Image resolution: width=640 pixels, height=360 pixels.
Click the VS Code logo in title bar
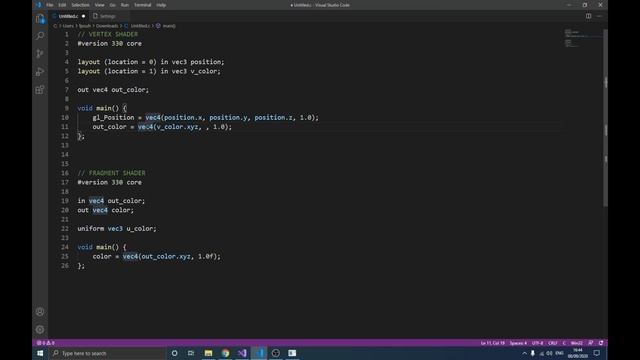(x=38, y=5)
